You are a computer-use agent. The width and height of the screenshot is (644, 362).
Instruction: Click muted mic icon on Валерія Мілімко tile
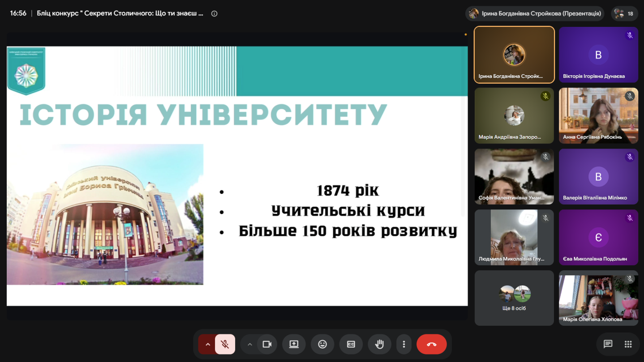click(630, 157)
